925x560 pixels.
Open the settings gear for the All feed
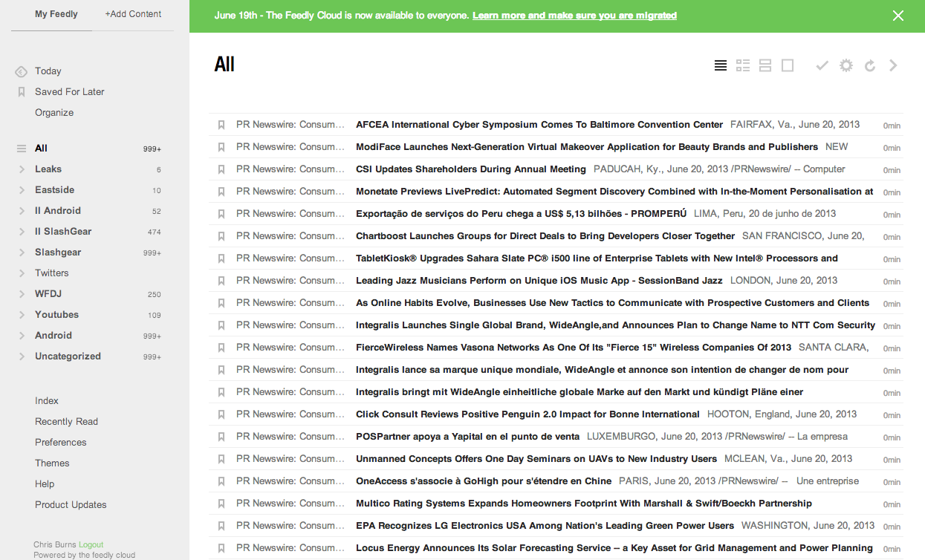tap(846, 65)
